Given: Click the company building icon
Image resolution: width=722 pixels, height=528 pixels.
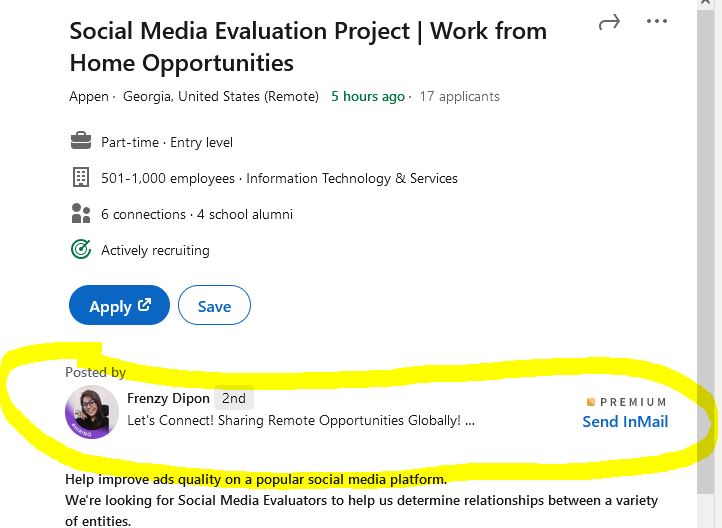Looking at the screenshot, I should point(81,177).
